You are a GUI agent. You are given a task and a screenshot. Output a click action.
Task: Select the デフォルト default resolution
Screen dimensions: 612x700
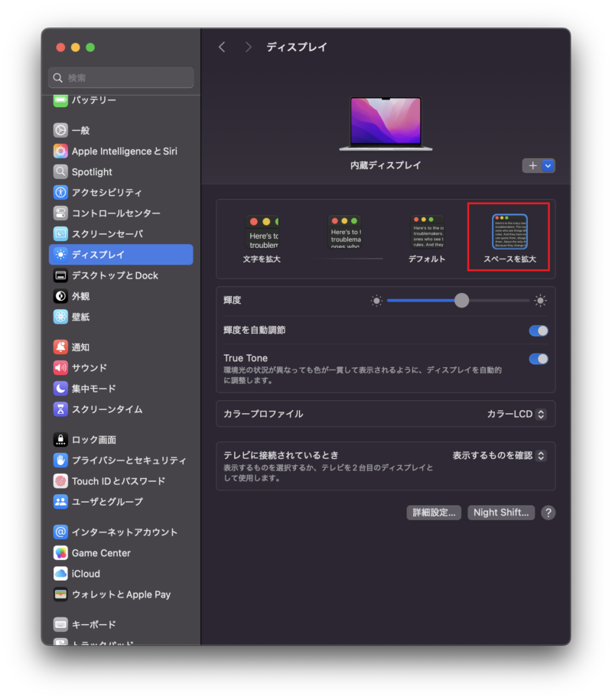427,239
